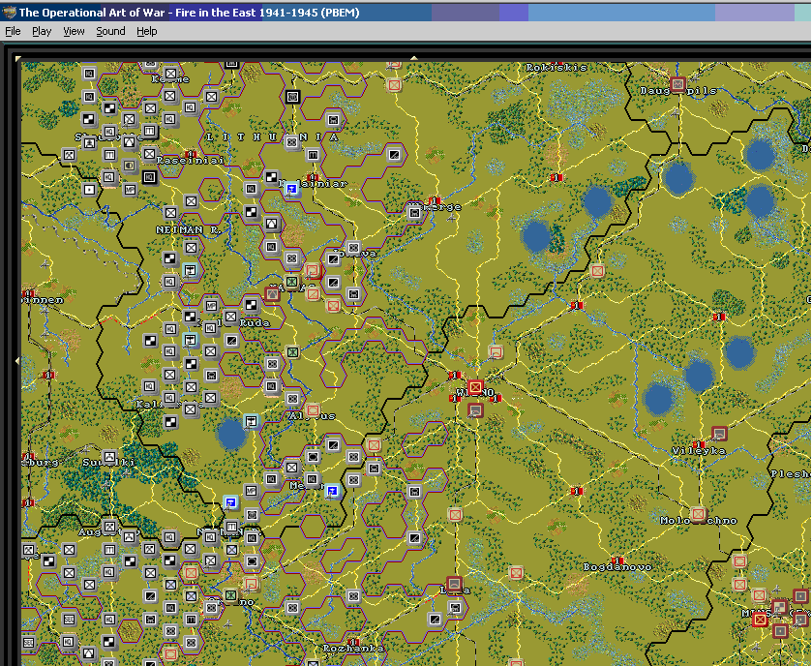Select the German counter on Ukmerge

pyautogui.click(x=414, y=213)
